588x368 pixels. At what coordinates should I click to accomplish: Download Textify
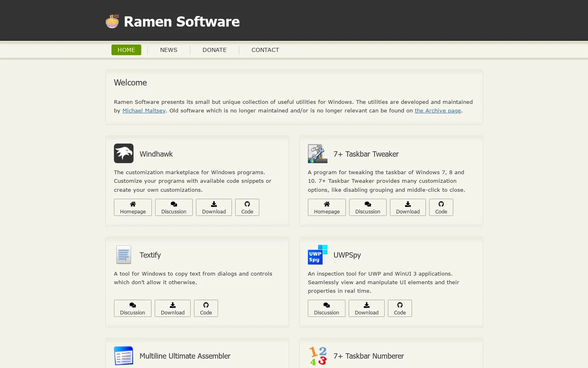click(x=173, y=308)
